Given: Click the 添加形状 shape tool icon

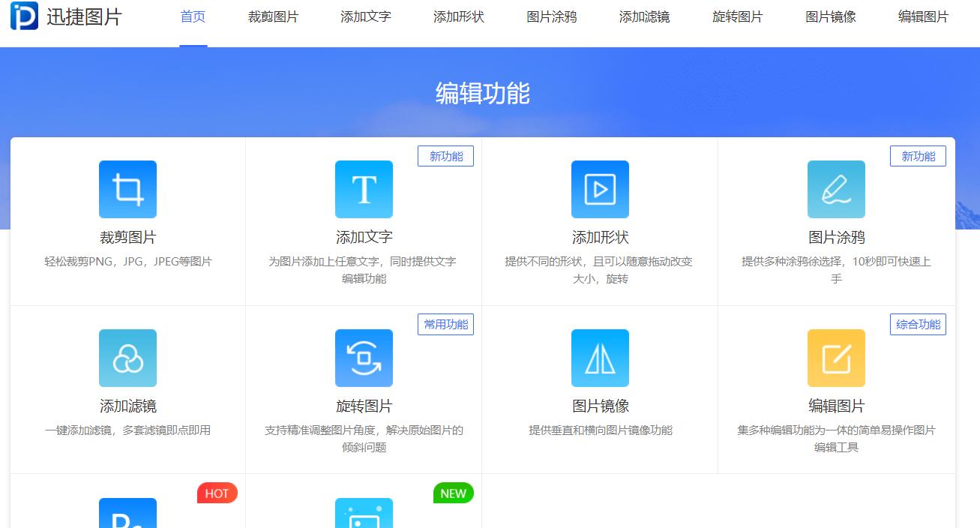Looking at the screenshot, I should point(600,189).
